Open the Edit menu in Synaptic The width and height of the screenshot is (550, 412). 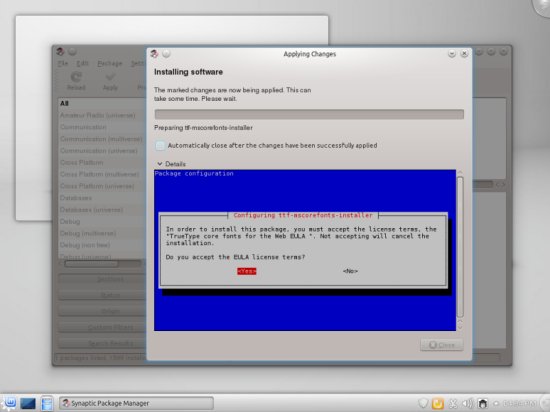click(x=82, y=63)
